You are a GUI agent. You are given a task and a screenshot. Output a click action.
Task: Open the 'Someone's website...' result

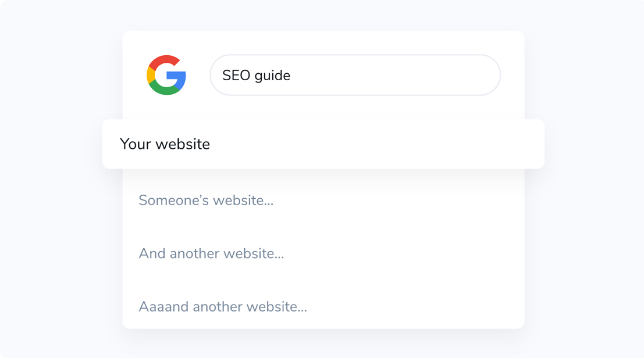point(206,200)
